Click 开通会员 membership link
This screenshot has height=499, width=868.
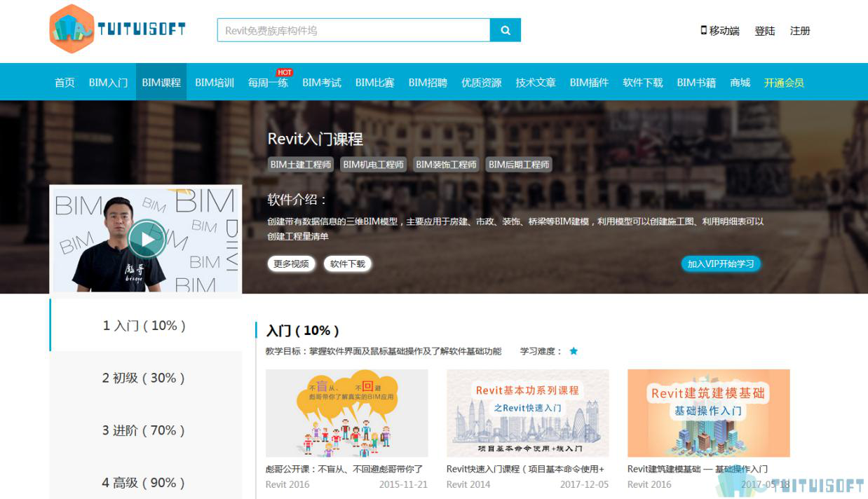click(784, 83)
